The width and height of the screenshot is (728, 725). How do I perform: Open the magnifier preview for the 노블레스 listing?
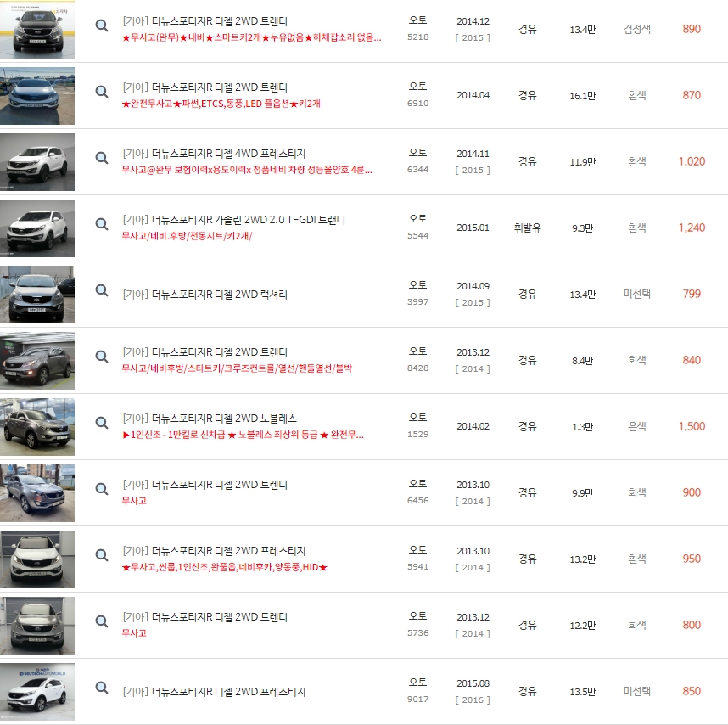(x=102, y=423)
